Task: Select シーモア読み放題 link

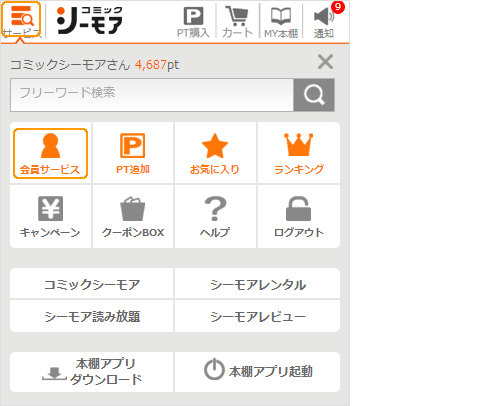Action: [x=92, y=316]
